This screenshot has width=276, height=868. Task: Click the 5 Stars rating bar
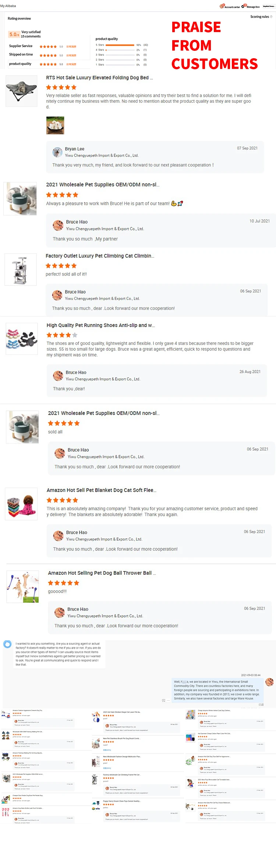[120, 45]
